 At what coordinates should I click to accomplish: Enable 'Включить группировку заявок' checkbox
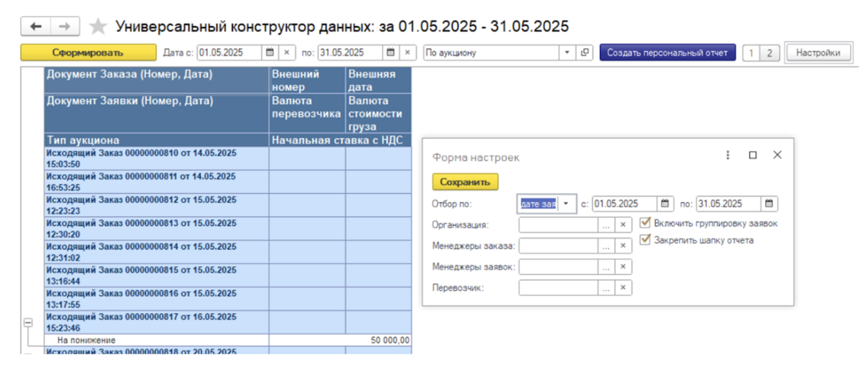pyautogui.click(x=645, y=223)
